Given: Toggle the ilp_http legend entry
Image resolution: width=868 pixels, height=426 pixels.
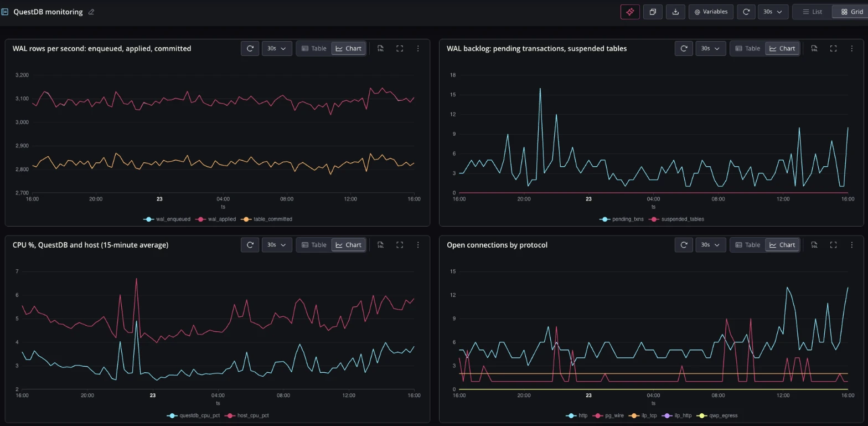Looking at the screenshot, I should tap(678, 415).
